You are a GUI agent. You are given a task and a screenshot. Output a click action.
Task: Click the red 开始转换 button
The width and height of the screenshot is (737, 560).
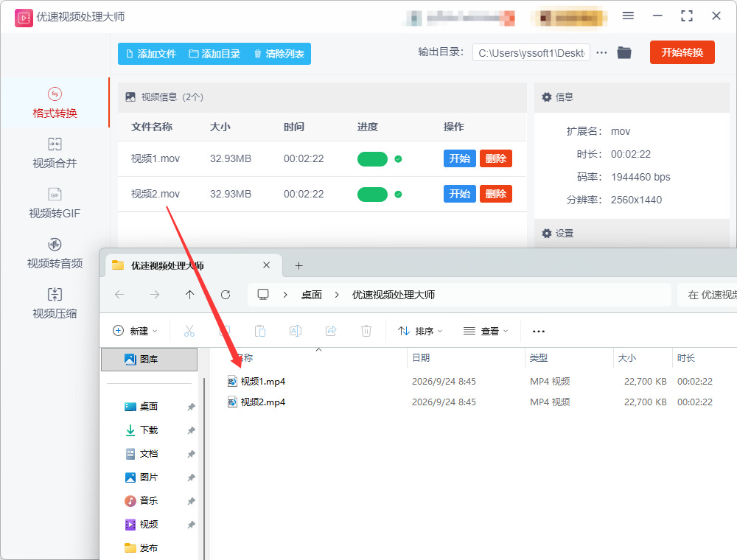pos(682,52)
